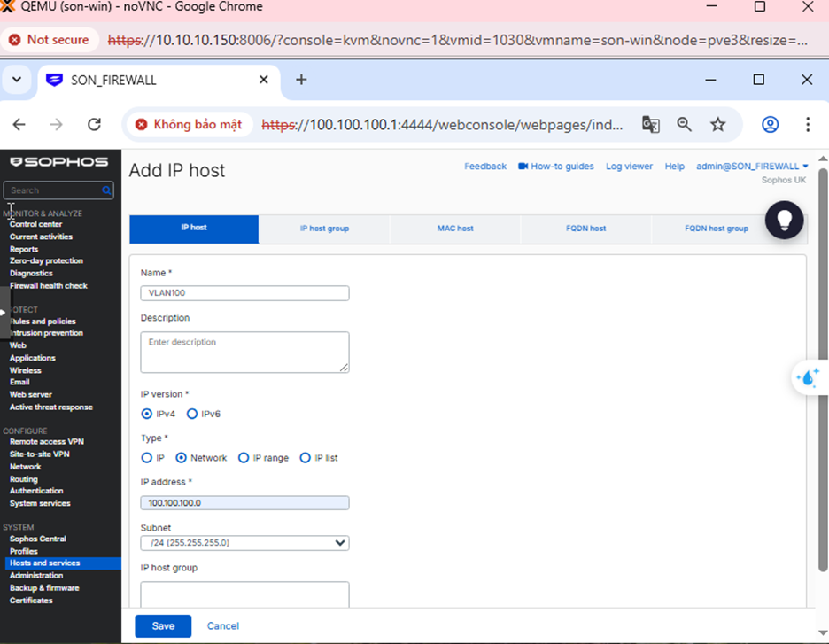Click the search magnifier icon in sidebar

(106, 190)
